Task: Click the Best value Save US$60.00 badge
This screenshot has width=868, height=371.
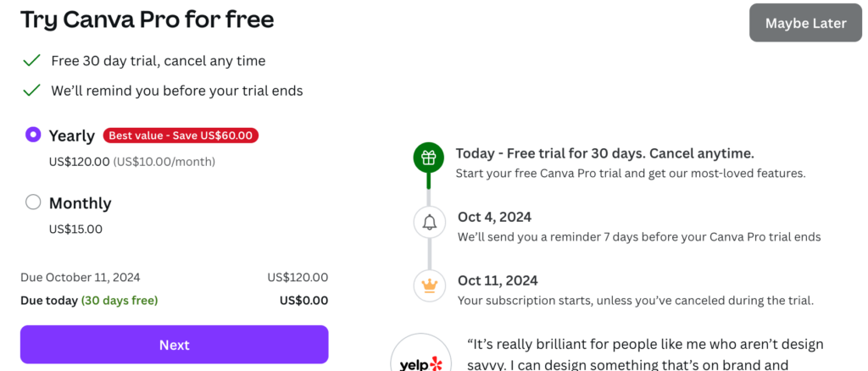Action: pyautogui.click(x=181, y=136)
